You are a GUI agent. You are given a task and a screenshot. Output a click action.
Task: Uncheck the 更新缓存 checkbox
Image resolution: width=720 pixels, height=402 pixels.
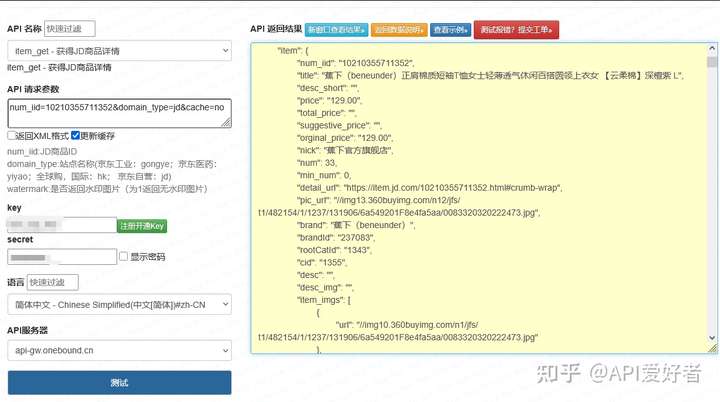pyautogui.click(x=75, y=136)
